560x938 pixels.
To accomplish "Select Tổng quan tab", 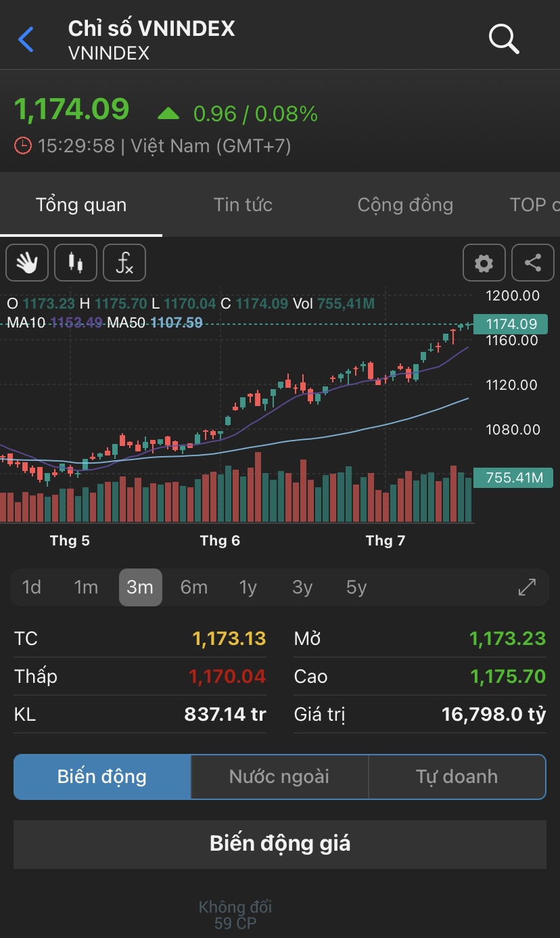I will [x=81, y=205].
